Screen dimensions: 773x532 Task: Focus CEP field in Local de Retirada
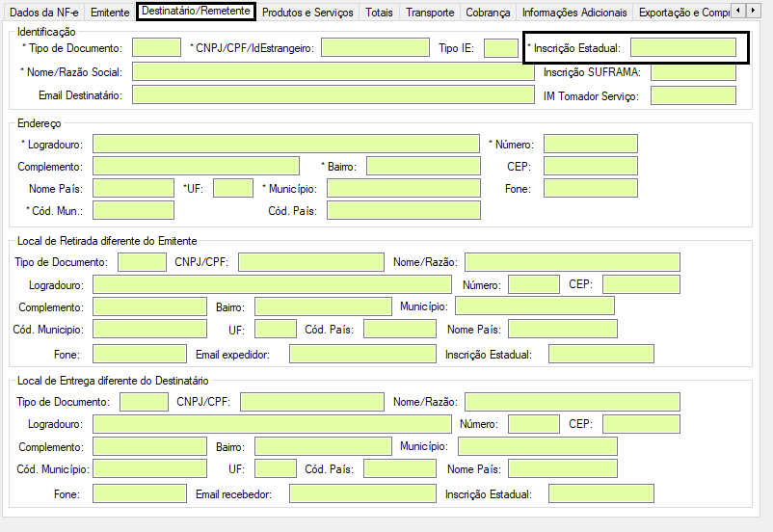[x=641, y=284]
